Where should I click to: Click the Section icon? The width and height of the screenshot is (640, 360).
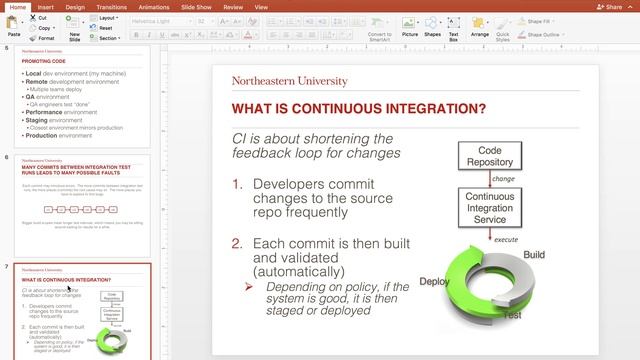[93, 38]
